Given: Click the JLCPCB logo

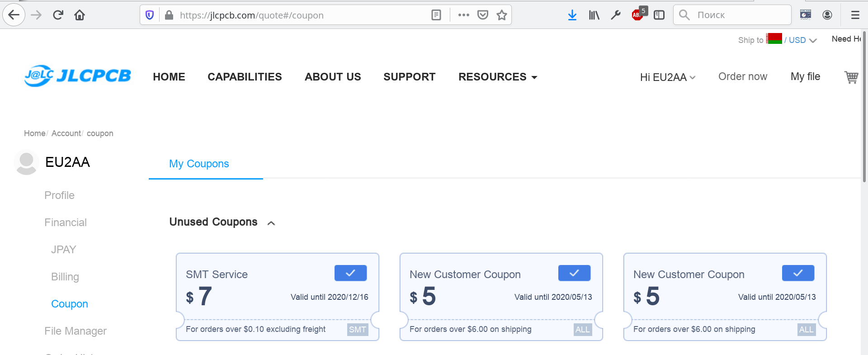Looking at the screenshot, I should pyautogui.click(x=78, y=76).
